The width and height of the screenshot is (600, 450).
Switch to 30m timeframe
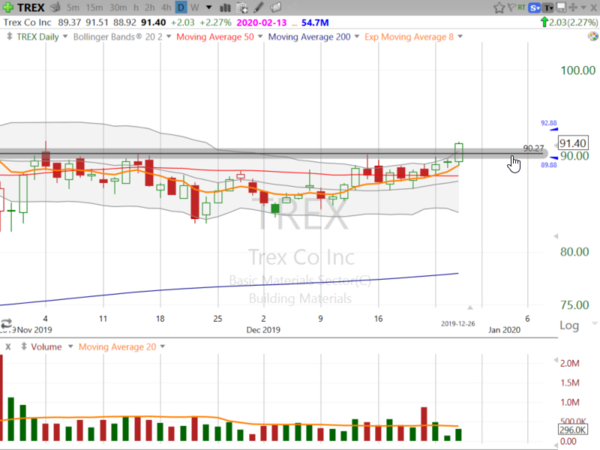click(118, 7)
